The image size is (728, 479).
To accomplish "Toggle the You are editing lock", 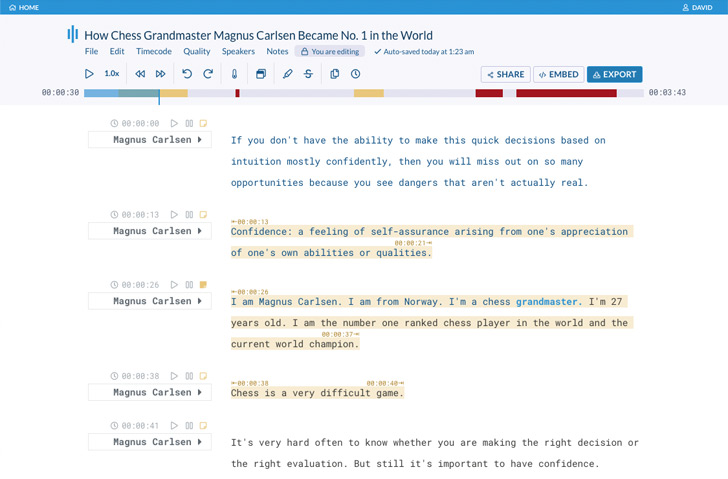I will [x=330, y=52].
